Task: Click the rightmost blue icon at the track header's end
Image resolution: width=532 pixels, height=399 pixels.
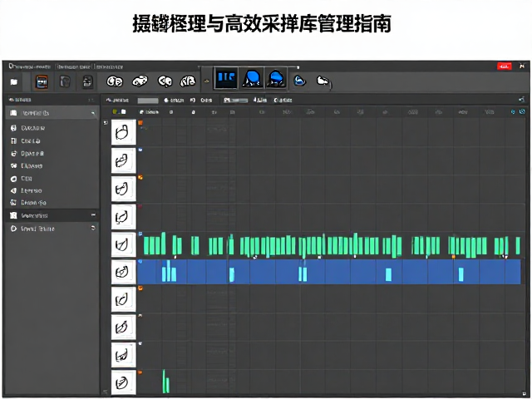Action: pyautogui.click(x=522, y=111)
